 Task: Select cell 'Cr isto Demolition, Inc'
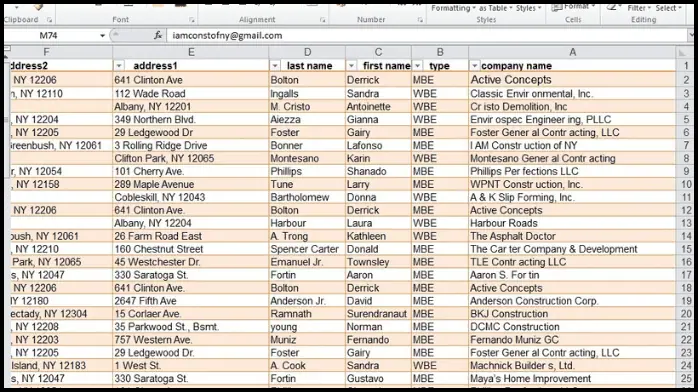pos(572,107)
